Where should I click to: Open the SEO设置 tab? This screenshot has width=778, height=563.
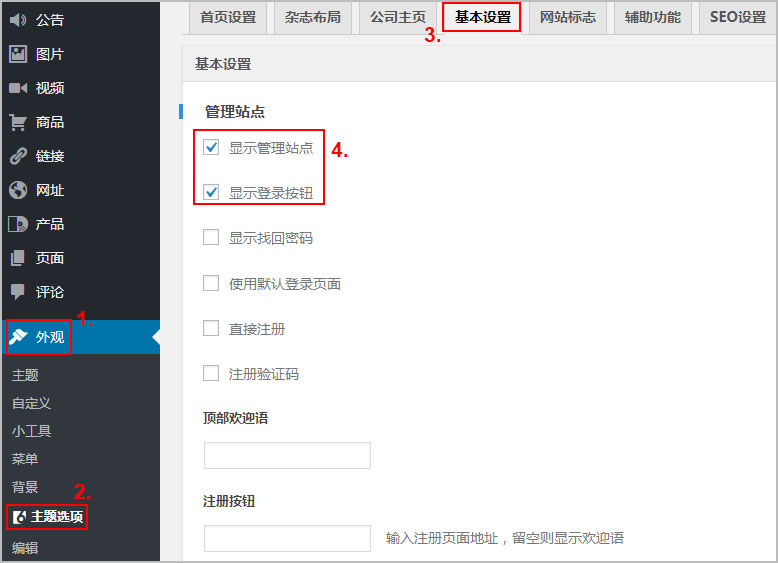click(x=738, y=17)
